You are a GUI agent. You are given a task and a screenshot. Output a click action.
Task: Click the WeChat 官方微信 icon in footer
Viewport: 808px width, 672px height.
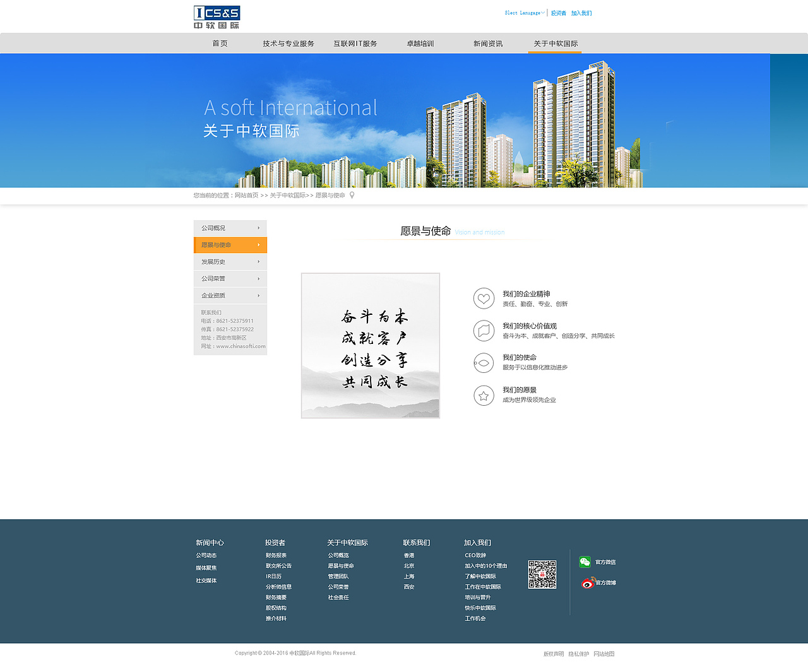585,562
